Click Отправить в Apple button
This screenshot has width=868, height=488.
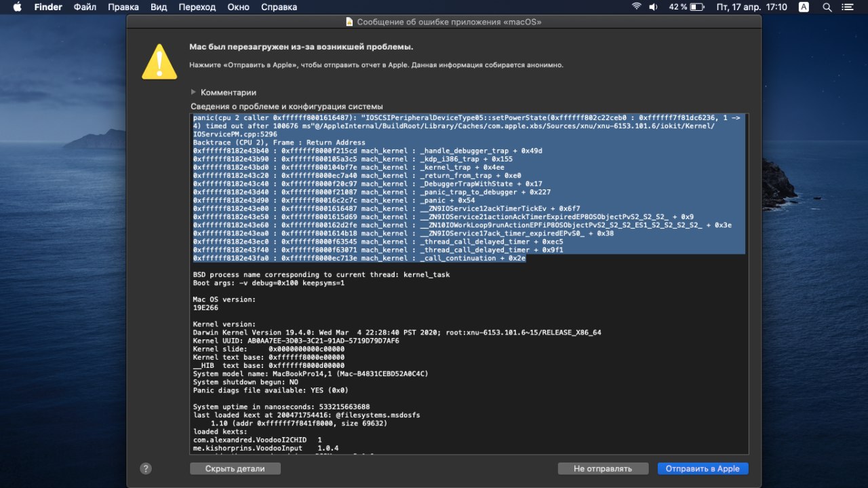coord(703,468)
